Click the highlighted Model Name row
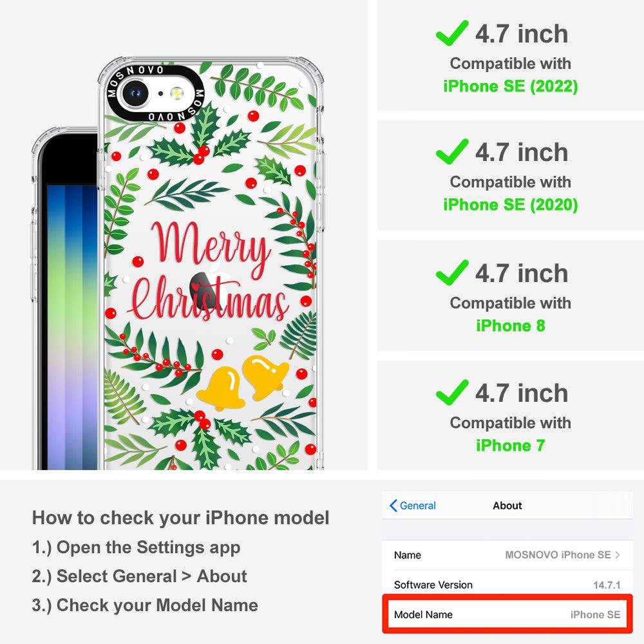Image resolution: width=644 pixels, height=644 pixels. 507,614
